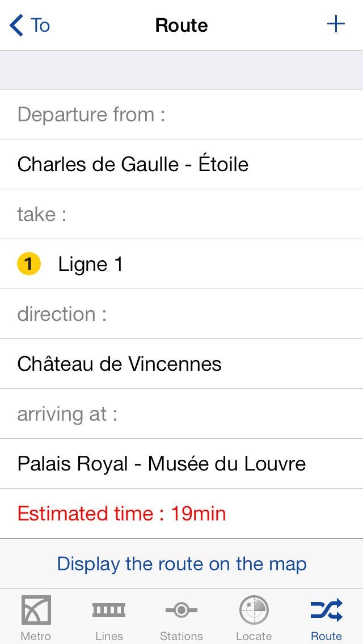
Task: Tap the plus icon to add route
Action: click(x=336, y=24)
